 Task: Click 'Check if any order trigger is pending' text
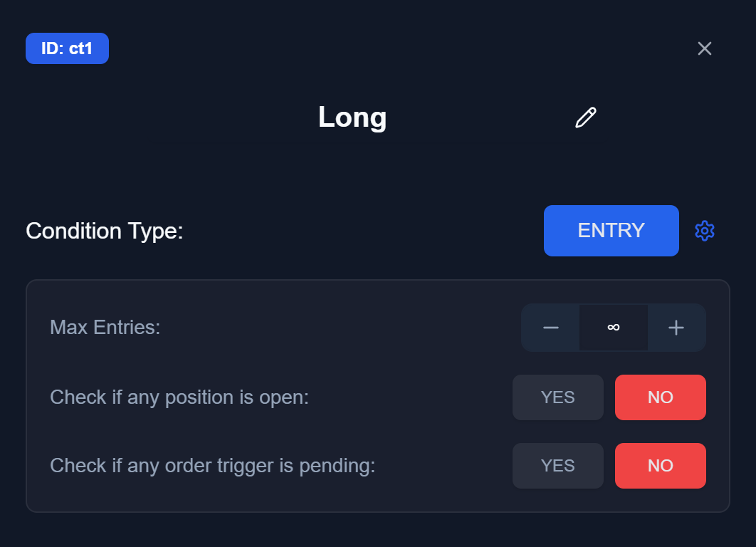[x=213, y=466]
